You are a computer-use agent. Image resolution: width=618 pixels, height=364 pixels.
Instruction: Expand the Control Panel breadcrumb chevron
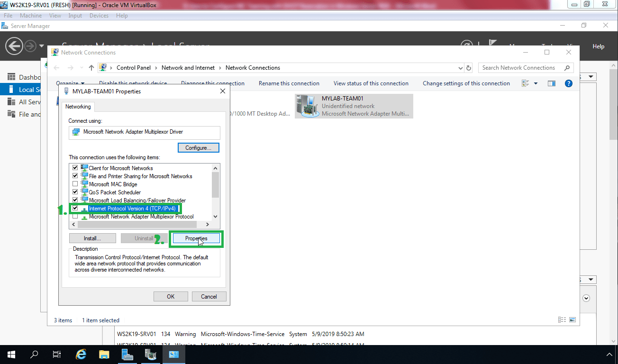156,68
